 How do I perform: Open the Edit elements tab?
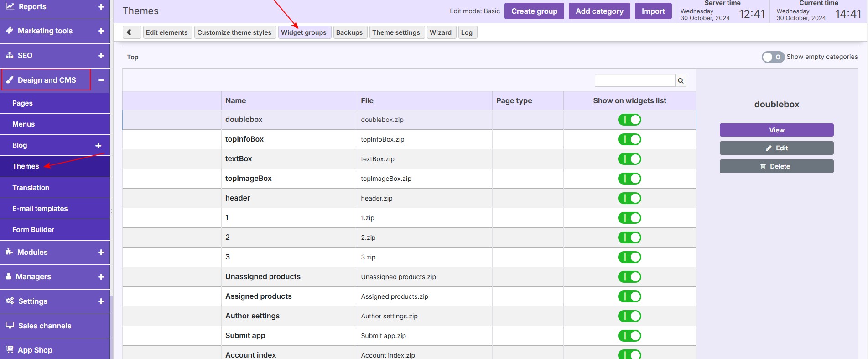pyautogui.click(x=166, y=32)
